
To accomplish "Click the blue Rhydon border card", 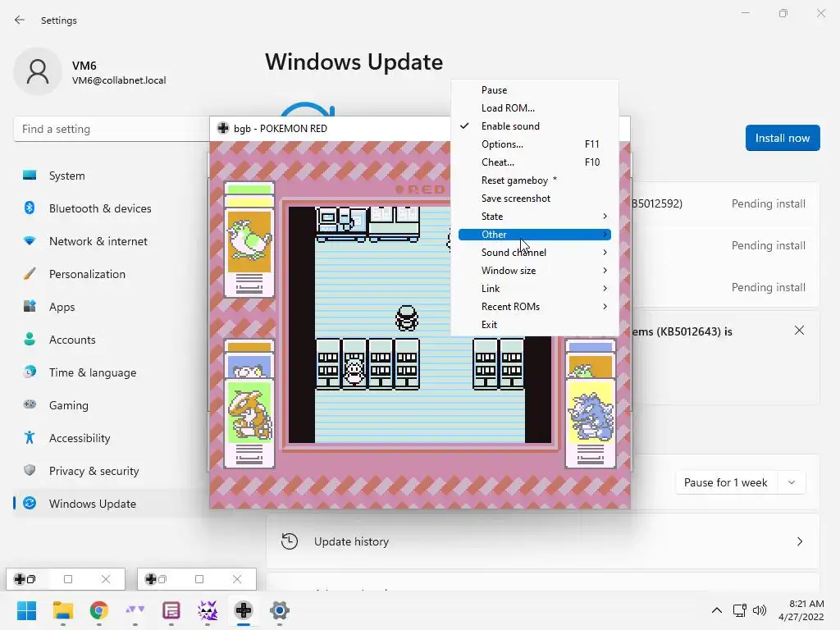I will tap(591, 423).
